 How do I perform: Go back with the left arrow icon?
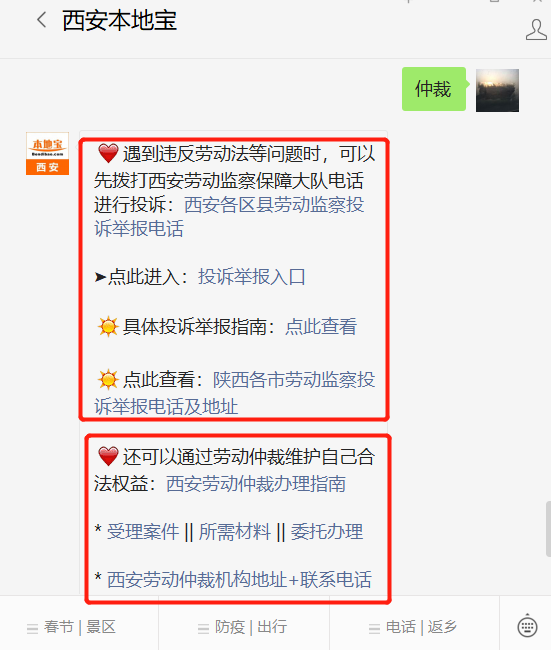(41, 19)
